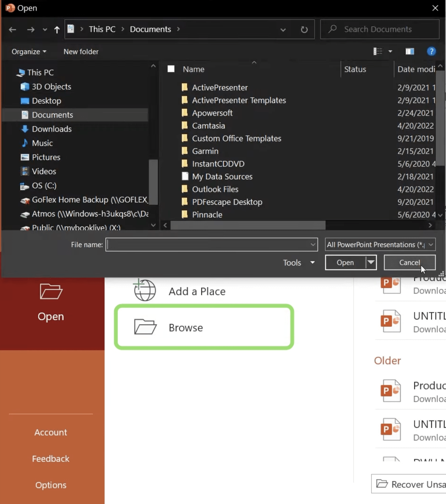446x504 pixels.
Task: Select the Outlook Files folder
Action: (215, 189)
